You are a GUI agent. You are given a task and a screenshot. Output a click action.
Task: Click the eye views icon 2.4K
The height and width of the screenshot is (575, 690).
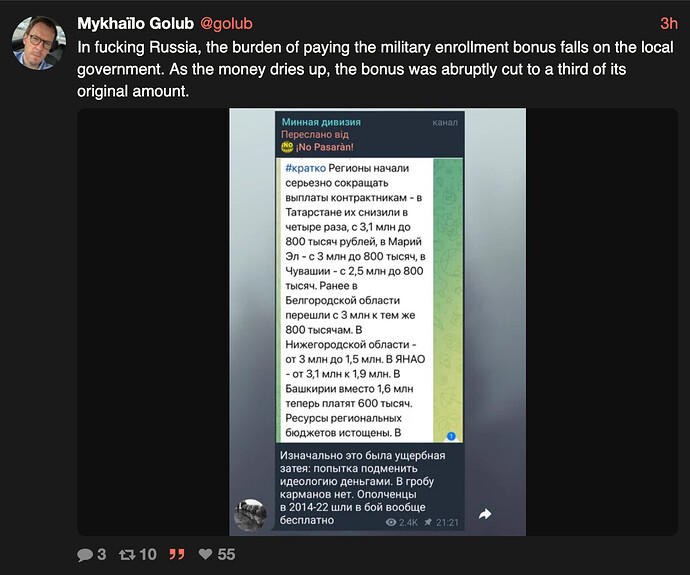coord(391,522)
